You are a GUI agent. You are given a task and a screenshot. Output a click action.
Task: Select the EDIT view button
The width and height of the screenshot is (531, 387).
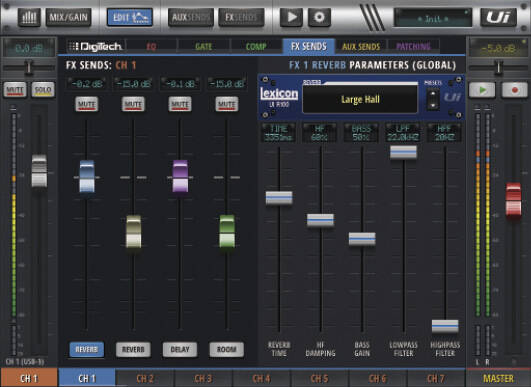pos(130,17)
